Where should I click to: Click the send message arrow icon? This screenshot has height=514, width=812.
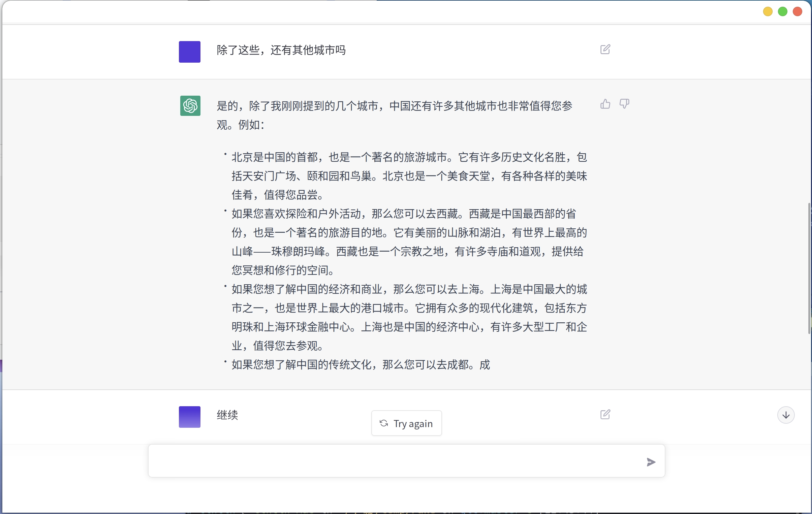coord(651,462)
